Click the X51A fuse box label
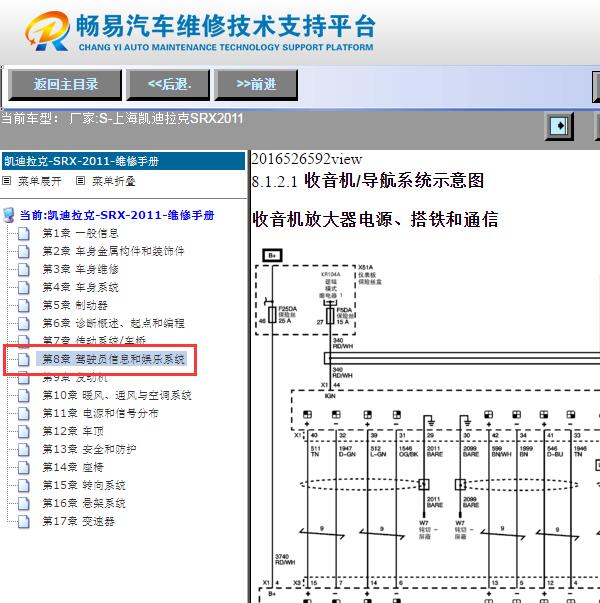The image size is (600, 603). pyautogui.click(x=366, y=267)
